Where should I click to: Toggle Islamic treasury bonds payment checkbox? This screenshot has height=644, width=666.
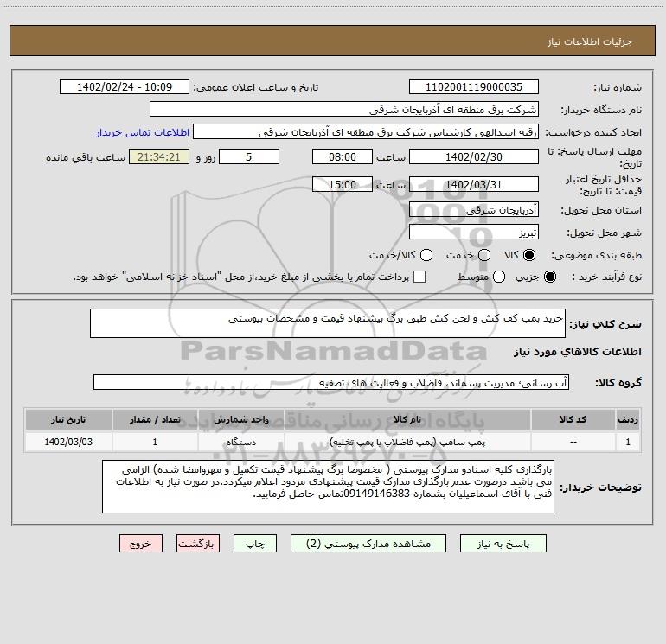pos(419,277)
